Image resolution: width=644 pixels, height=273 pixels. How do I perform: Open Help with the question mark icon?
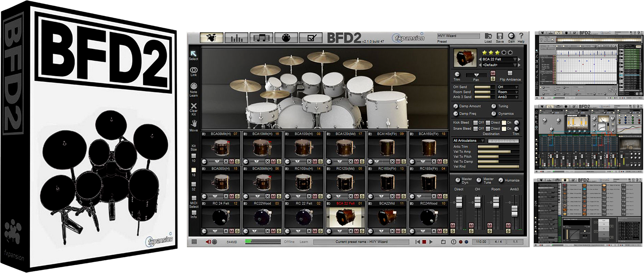(x=521, y=36)
